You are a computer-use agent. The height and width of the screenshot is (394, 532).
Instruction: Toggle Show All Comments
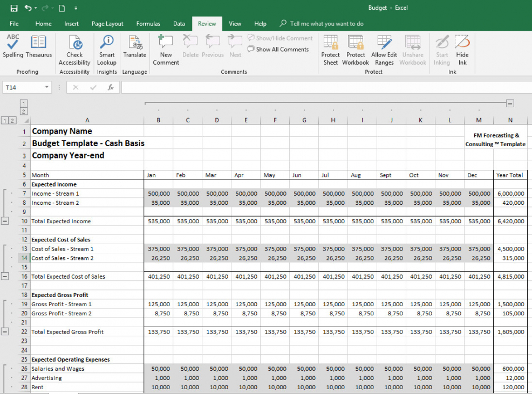(x=278, y=49)
